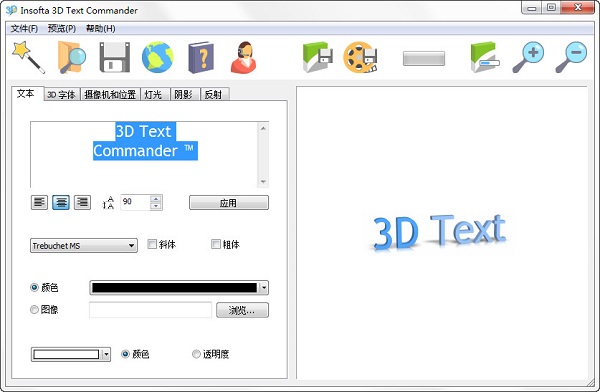This screenshot has height=392, width=600.
Task: Open file with folder magnifier icon
Action: click(72, 57)
